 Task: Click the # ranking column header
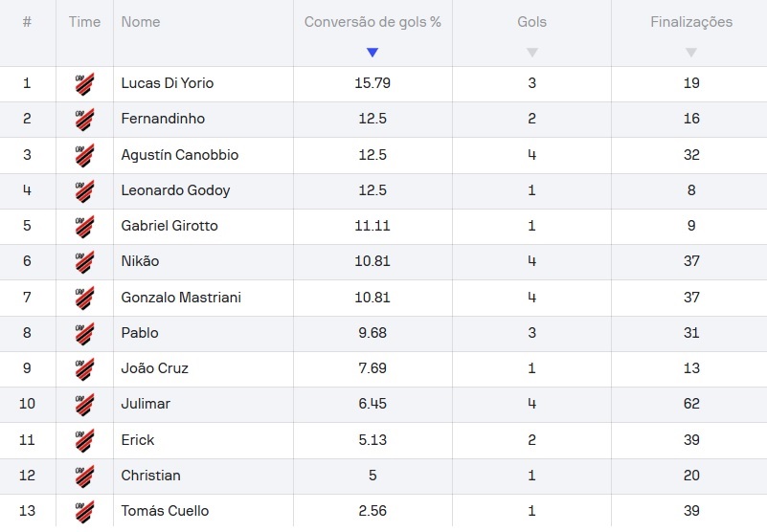click(x=27, y=22)
